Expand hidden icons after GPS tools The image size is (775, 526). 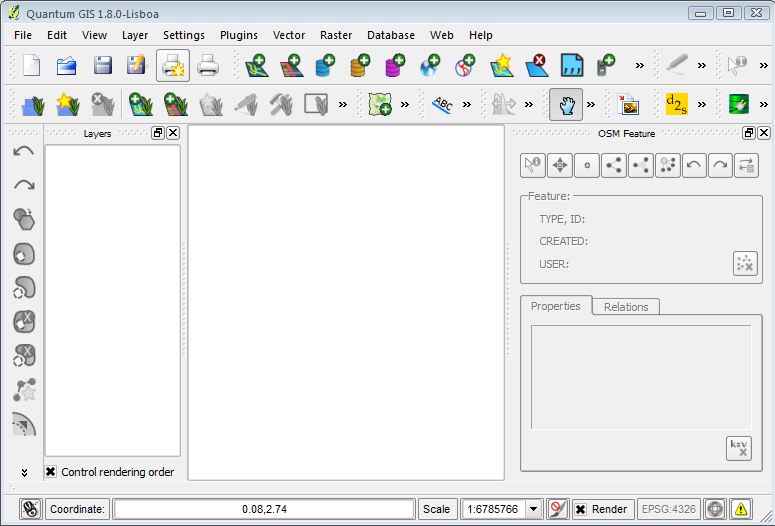coord(640,65)
